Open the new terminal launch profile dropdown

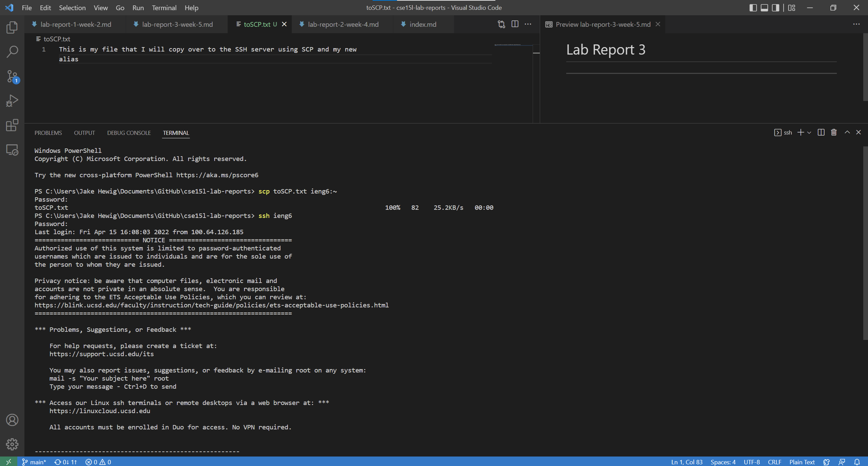(x=809, y=133)
